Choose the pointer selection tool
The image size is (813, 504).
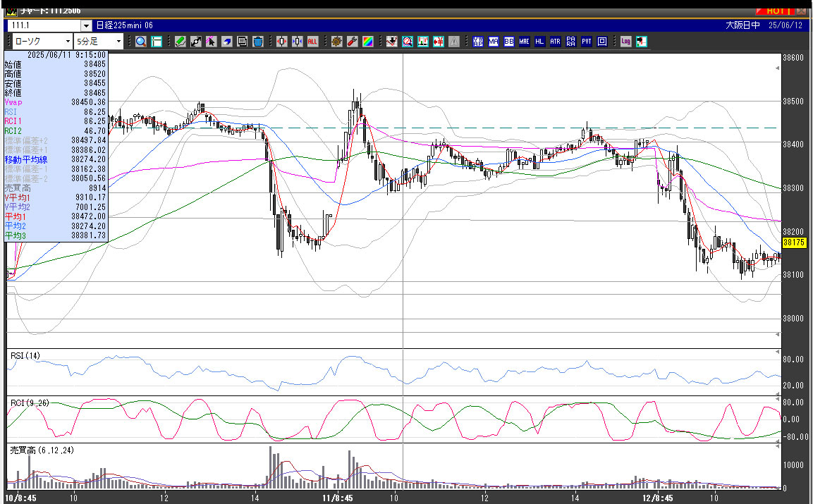211,42
